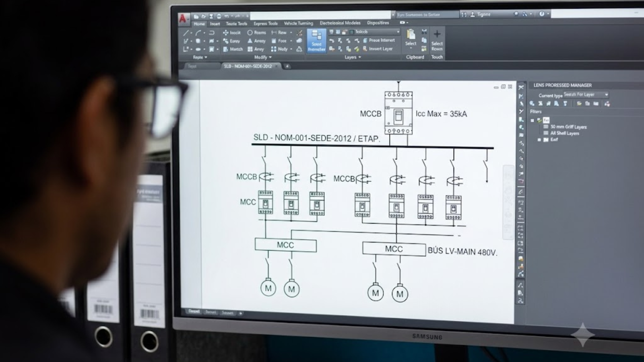Viewport: 644px width, 362px height.
Task: Click the Earey tool in Modify panel
Action: click(x=231, y=41)
